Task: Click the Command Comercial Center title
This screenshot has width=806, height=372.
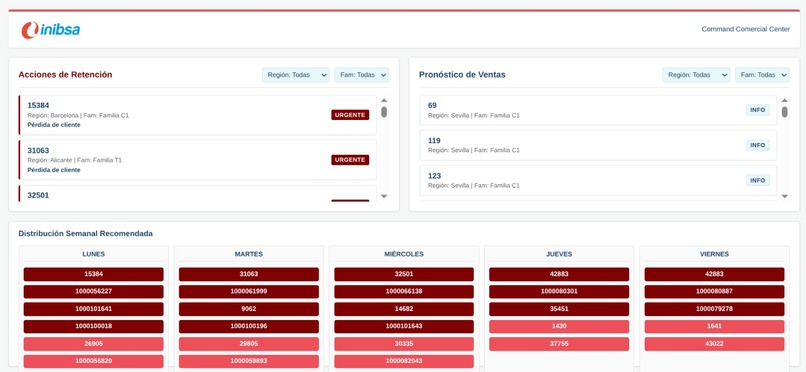Action: pyautogui.click(x=745, y=29)
